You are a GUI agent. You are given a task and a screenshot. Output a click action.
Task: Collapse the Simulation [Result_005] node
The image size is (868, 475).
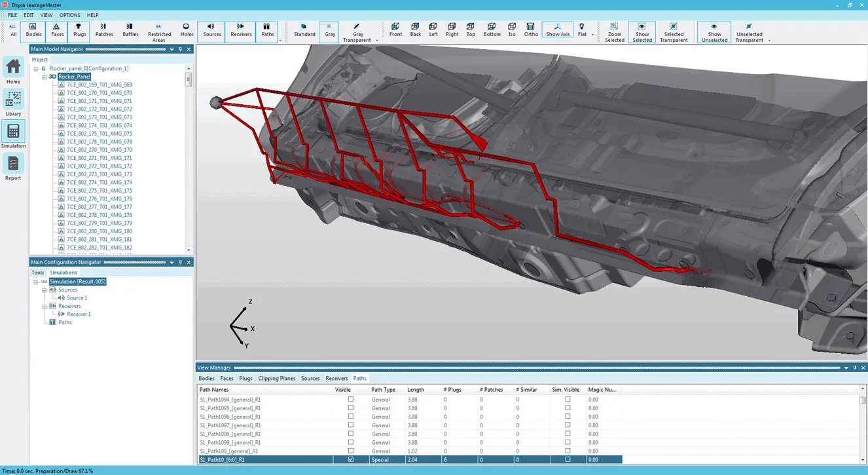(x=36, y=282)
